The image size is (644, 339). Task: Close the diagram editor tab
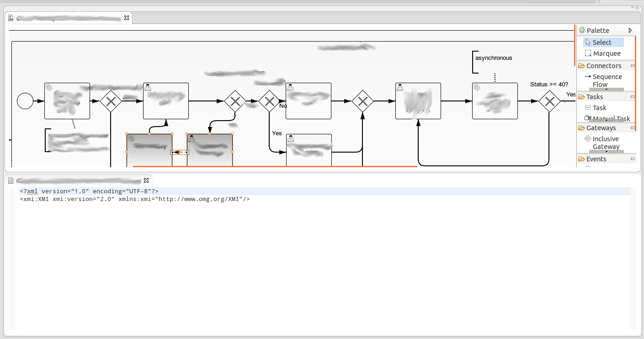(127, 18)
